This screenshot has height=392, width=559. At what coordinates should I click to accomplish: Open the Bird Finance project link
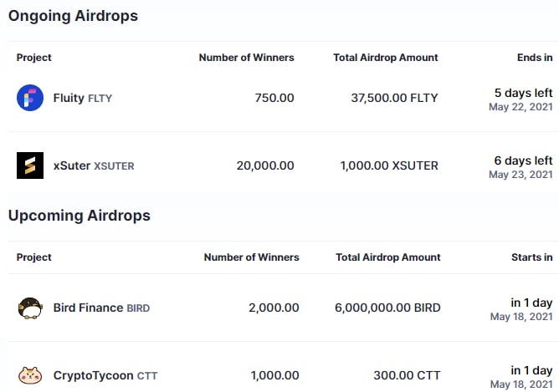coord(88,308)
